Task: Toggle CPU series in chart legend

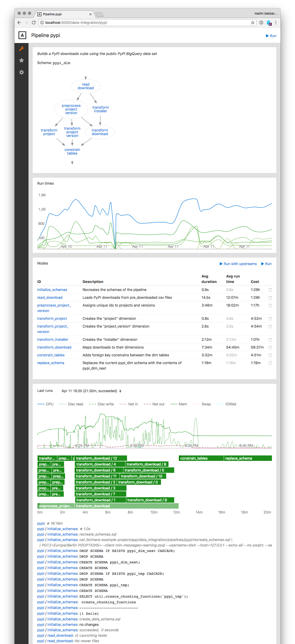Action: tap(45, 404)
